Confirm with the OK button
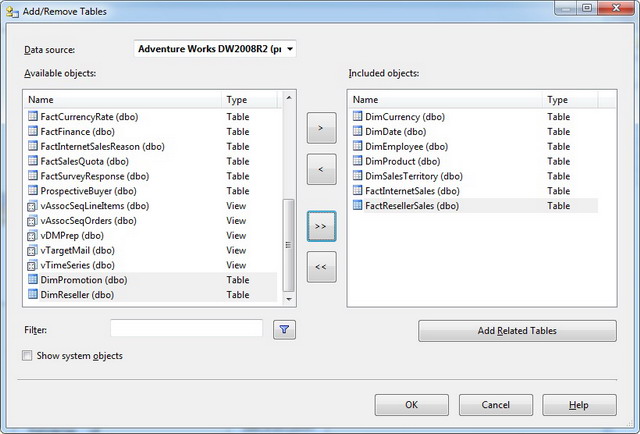The height and width of the screenshot is (434, 640). [x=411, y=405]
